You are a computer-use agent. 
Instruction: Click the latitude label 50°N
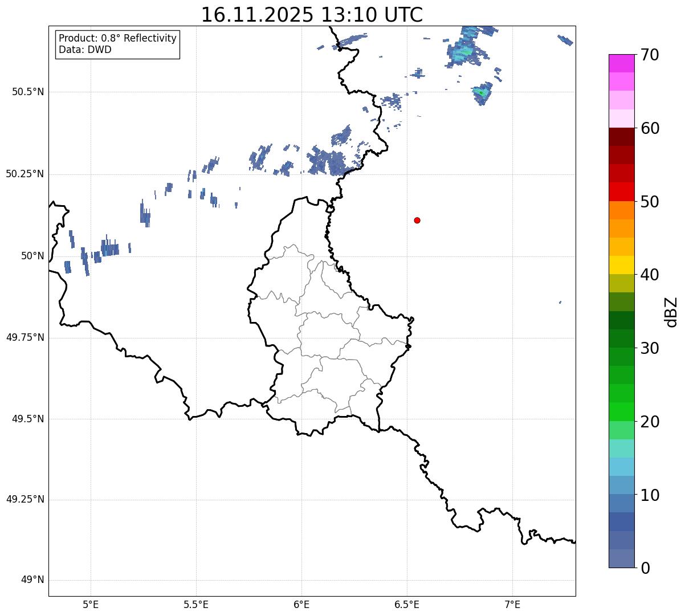(x=33, y=256)
